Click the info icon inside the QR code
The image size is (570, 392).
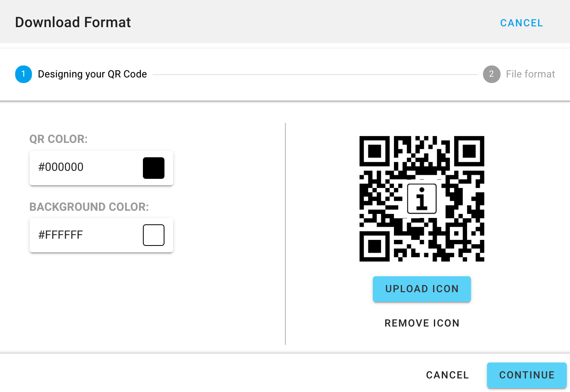pos(422,199)
